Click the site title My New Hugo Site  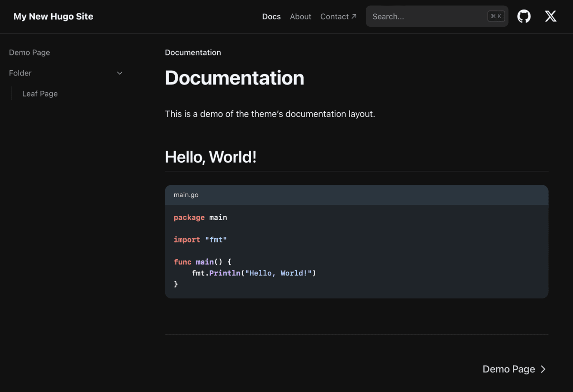tap(53, 16)
